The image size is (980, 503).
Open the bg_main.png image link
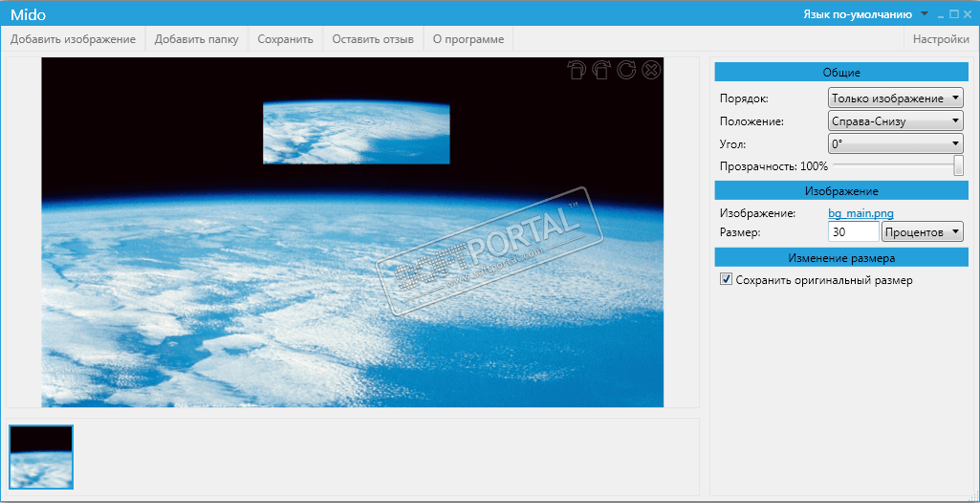pos(860,213)
